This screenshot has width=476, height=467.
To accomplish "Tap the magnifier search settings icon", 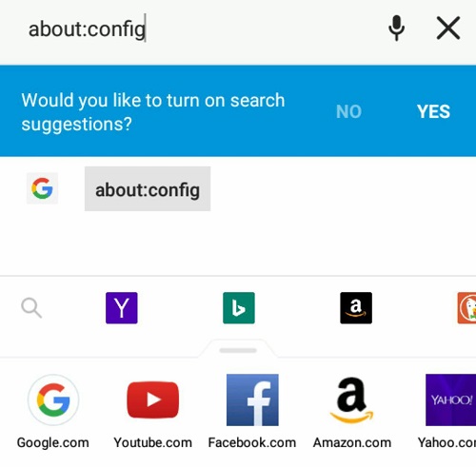I will coord(31,307).
